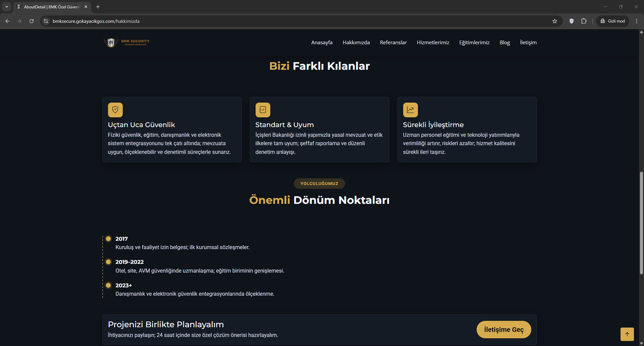Click the shield icon in the browser toolbar
Screen dimensions: 644x346
(x=572, y=21)
